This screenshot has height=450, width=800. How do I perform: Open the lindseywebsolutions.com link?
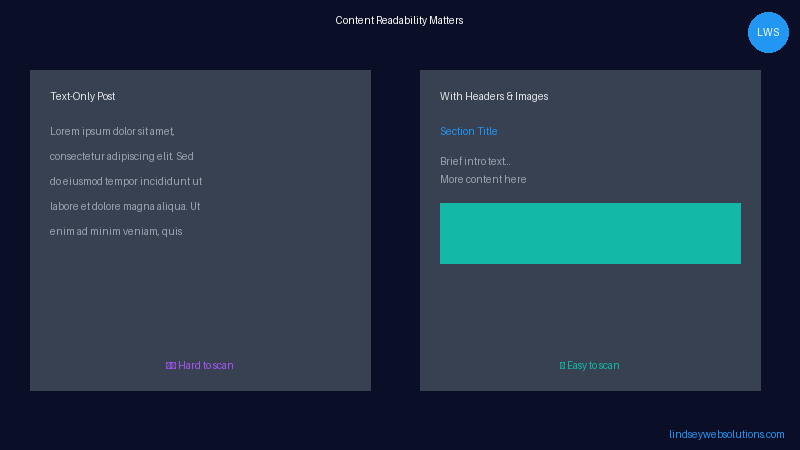727,434
